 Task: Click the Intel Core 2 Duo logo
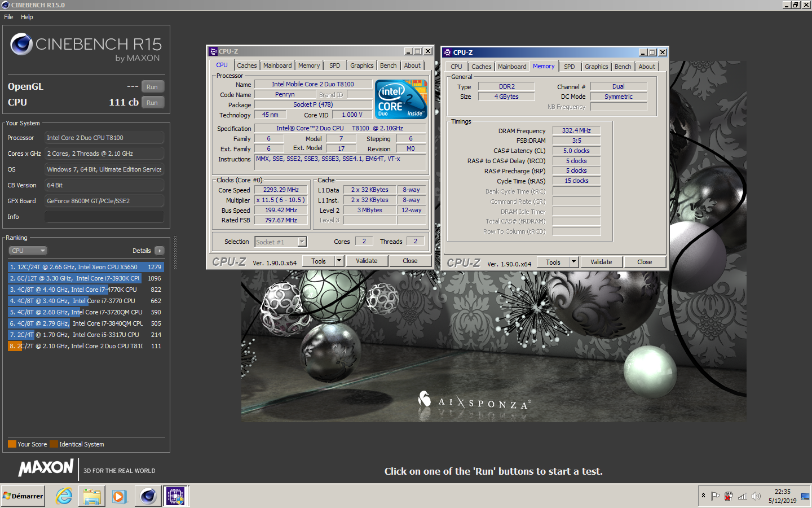(x=401, y=99)
